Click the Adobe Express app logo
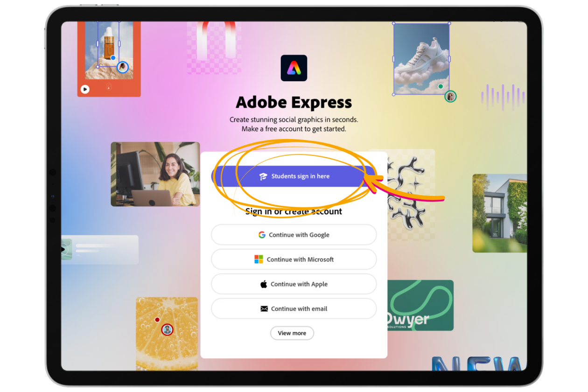 tap(294, 68)
